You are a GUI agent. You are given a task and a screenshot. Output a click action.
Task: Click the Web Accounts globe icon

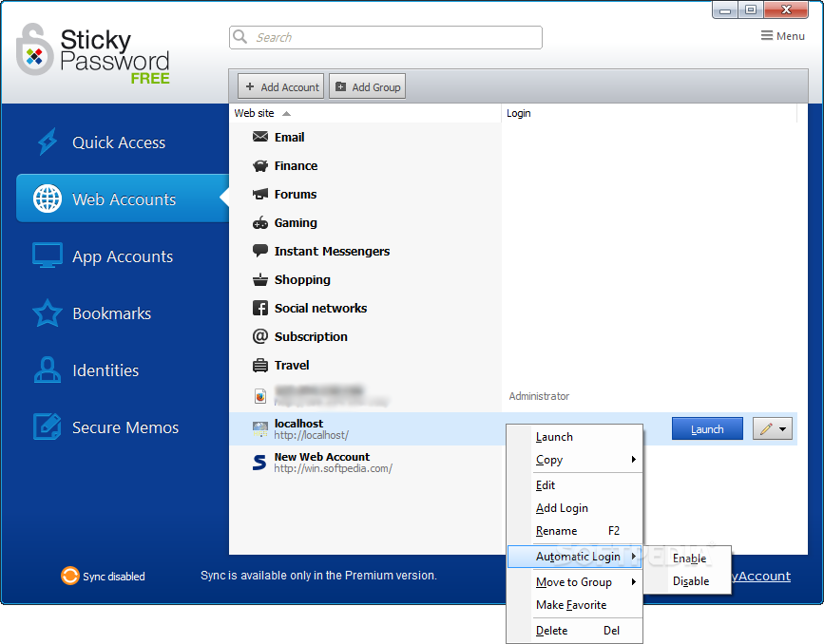[x=48, y=199]
